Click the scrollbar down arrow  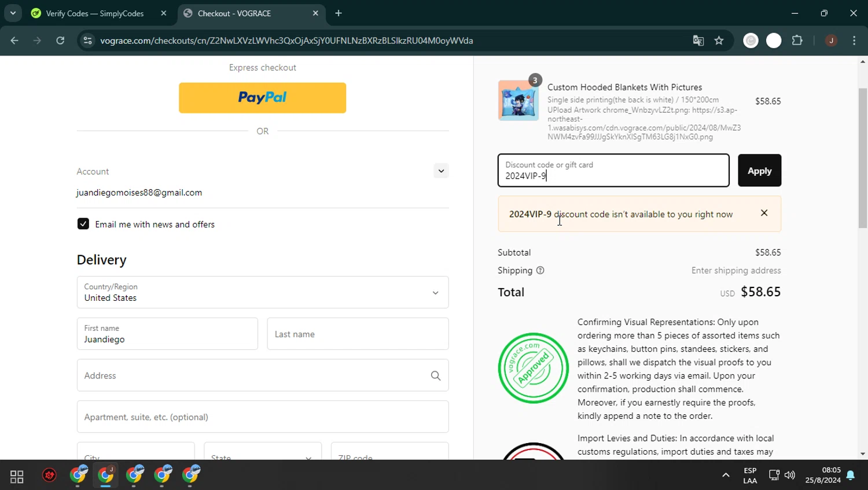click(863, 454)
